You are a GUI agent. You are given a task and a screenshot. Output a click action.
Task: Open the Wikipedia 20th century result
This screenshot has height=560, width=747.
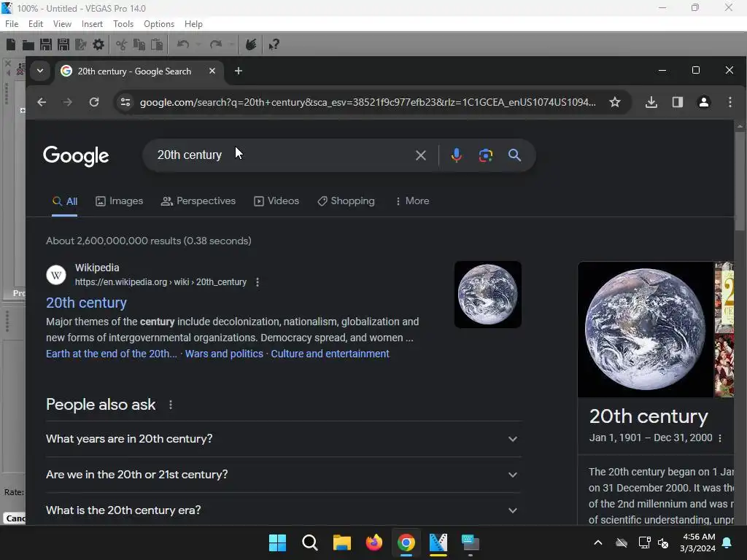click(86, 303)
